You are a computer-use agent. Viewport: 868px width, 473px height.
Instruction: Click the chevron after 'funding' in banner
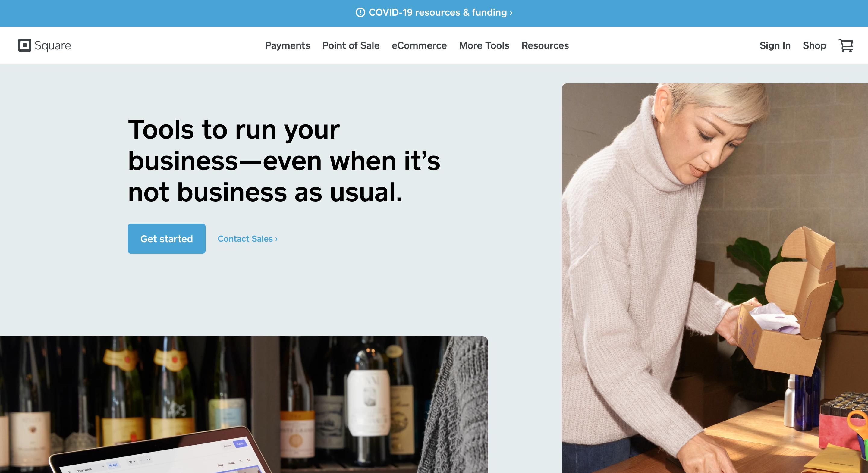tap(511, 12)
